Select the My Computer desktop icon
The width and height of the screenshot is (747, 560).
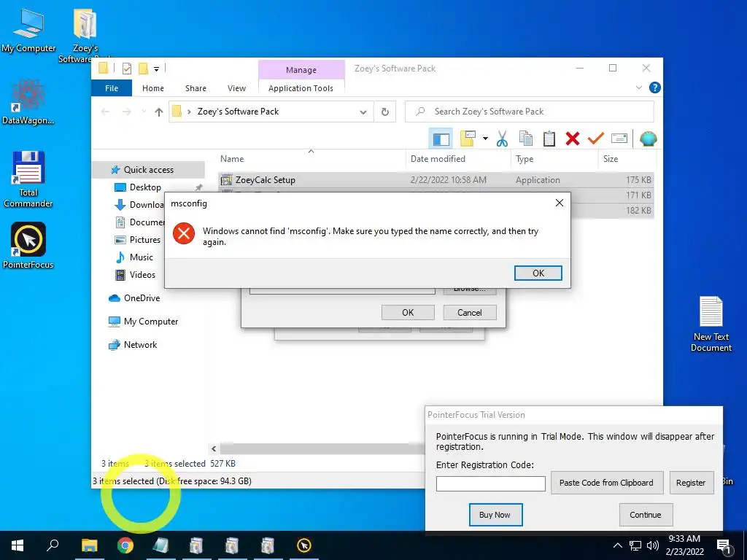tap(28, 31)
